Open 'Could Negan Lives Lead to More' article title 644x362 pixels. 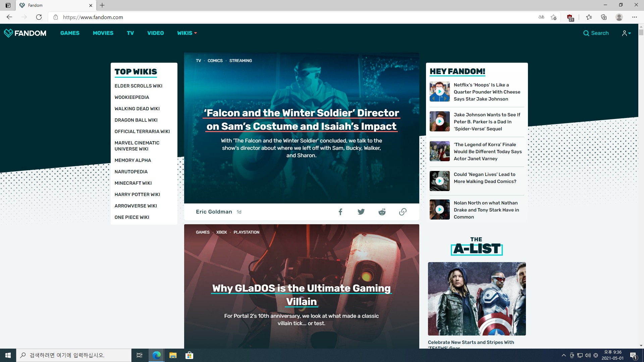coord(485,178)
